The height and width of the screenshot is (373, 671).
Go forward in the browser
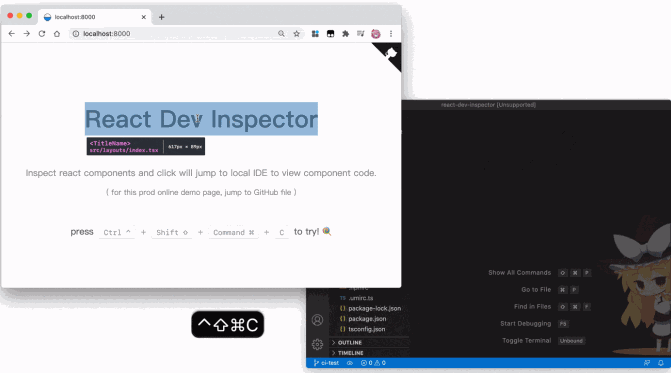(27, 34)
